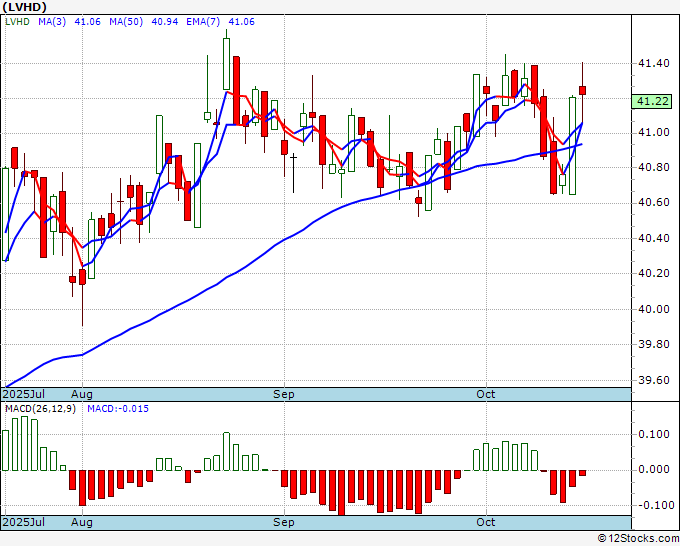The image size is (680, 546).
Task: Click Oct on the price chart time axis
Action: point(485,394)
